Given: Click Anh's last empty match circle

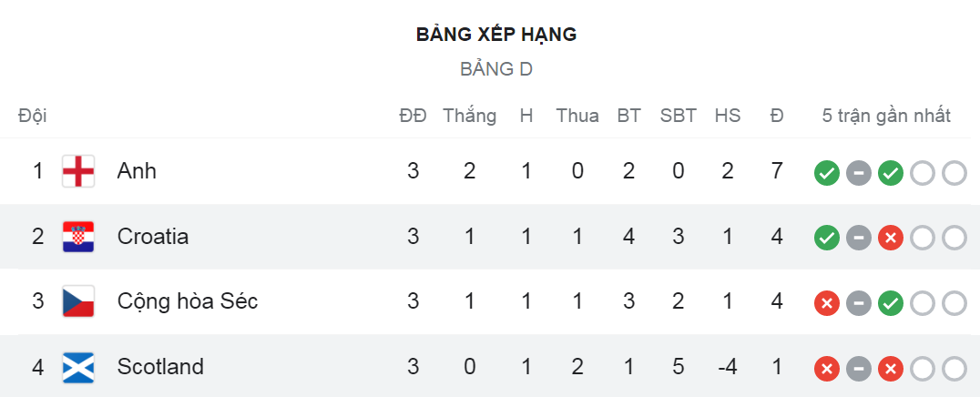Looking at the screenshot, I should click(954, 173).
